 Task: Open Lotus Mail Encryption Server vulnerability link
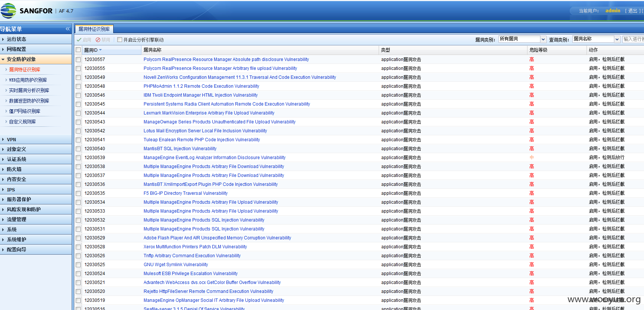pos(205,131)
